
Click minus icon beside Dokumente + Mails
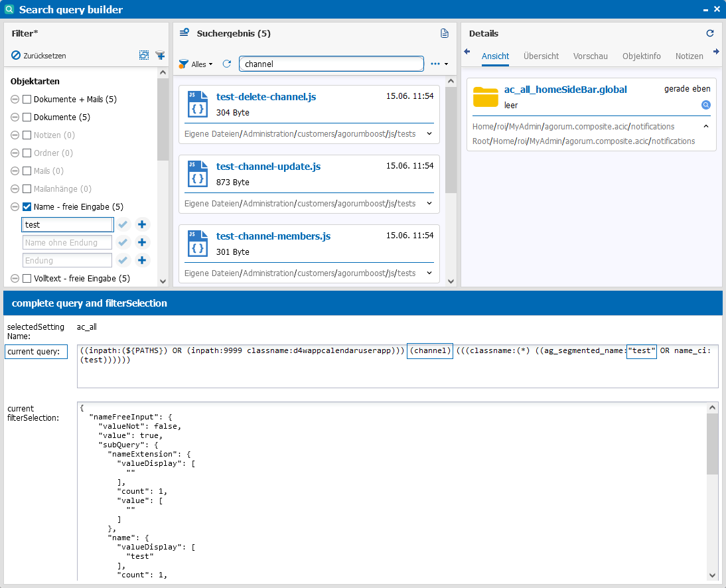click(15, 99)
